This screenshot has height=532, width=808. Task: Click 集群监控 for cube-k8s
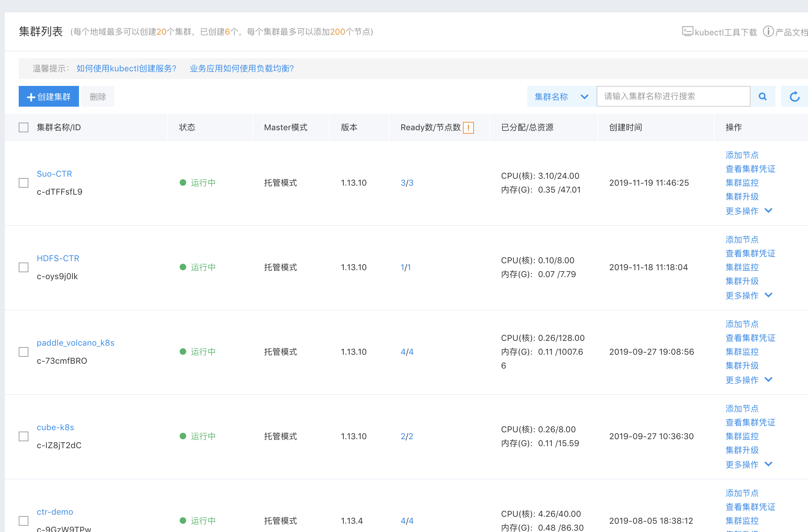742,436
